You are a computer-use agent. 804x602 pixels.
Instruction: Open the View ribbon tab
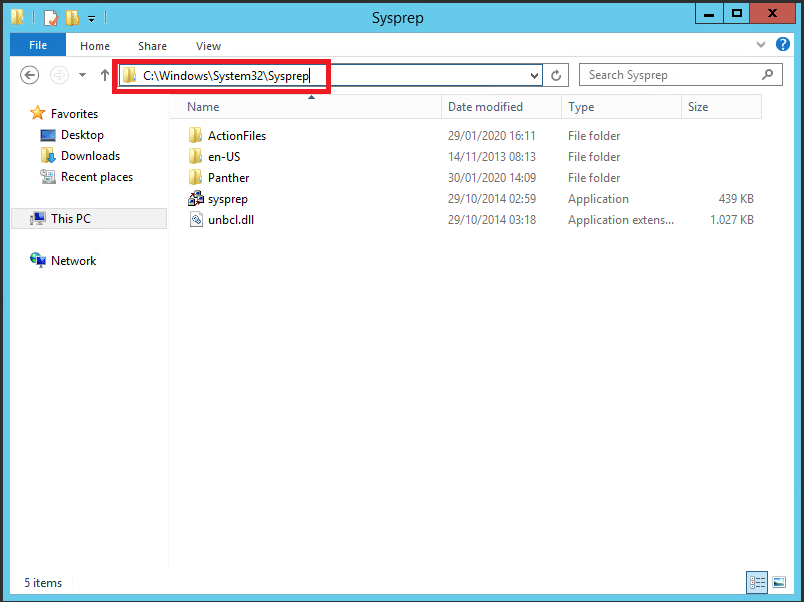[208, 46]
